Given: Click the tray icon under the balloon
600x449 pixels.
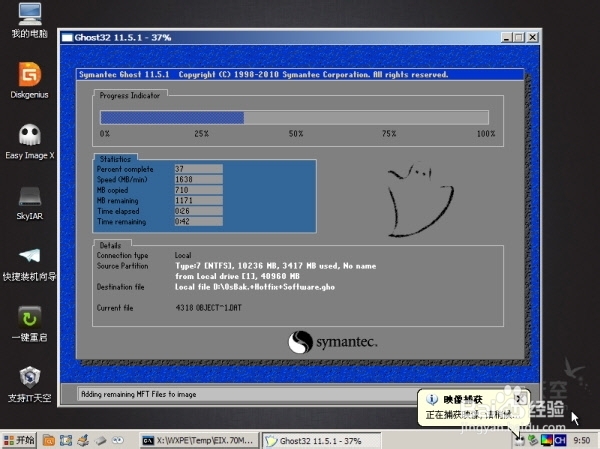Looking at the screenshot, I should click(x=519, y=441).
